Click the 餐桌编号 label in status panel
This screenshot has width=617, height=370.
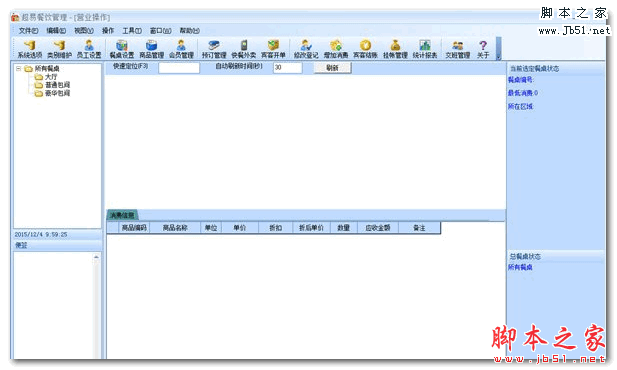[x=521, y=80]
